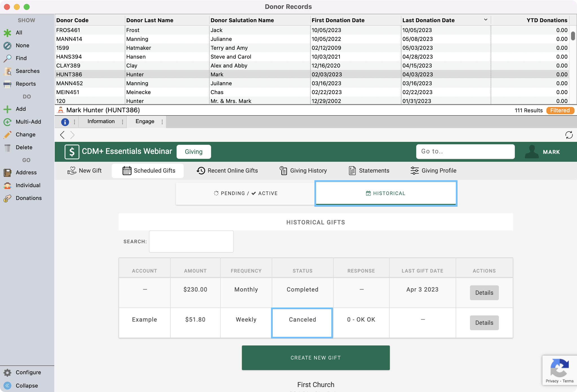Click the Create New Gift button

(x=316, y=358)
